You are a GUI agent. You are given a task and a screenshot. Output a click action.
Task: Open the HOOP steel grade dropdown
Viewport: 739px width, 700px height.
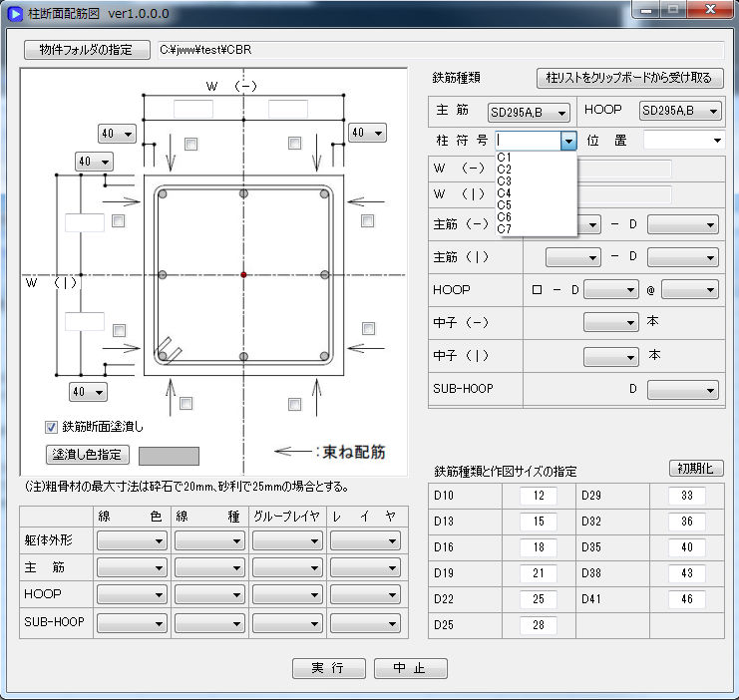(680, 112)
